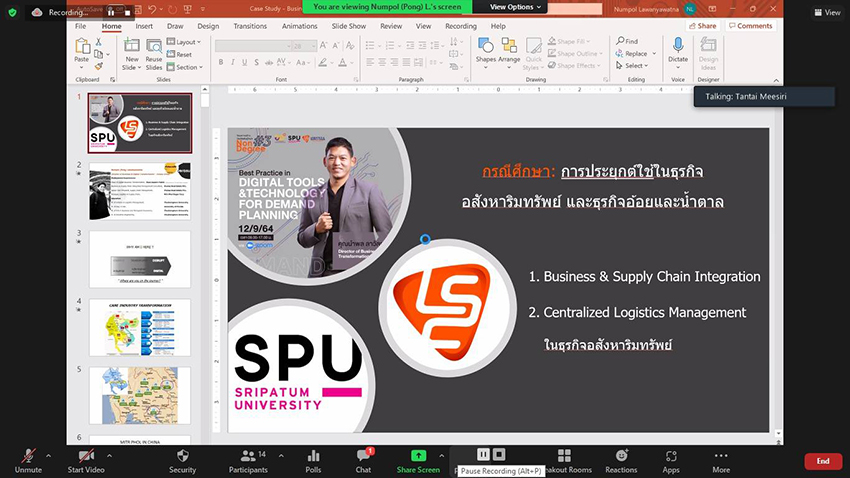Image resolution: width=850 pixels, height=478 pixels.
Task: Click Increase Font Size icon
Action: tap(324, 46)
